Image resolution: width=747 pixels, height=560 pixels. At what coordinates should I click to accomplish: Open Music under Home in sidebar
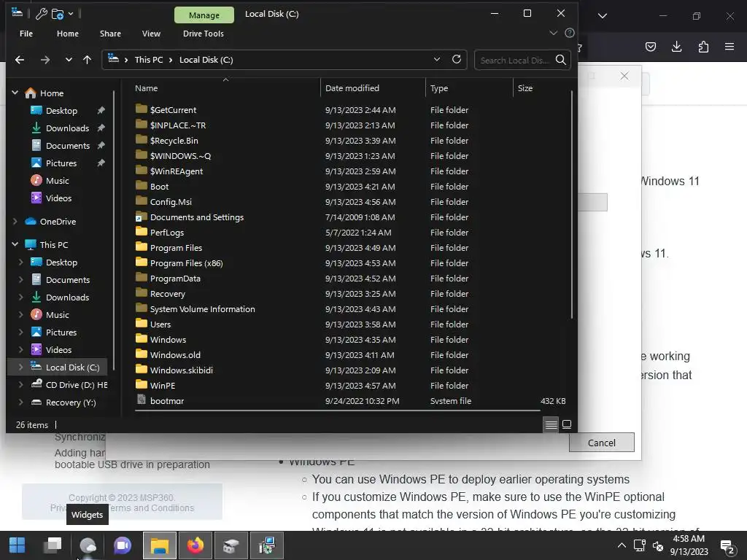[57, 181]
